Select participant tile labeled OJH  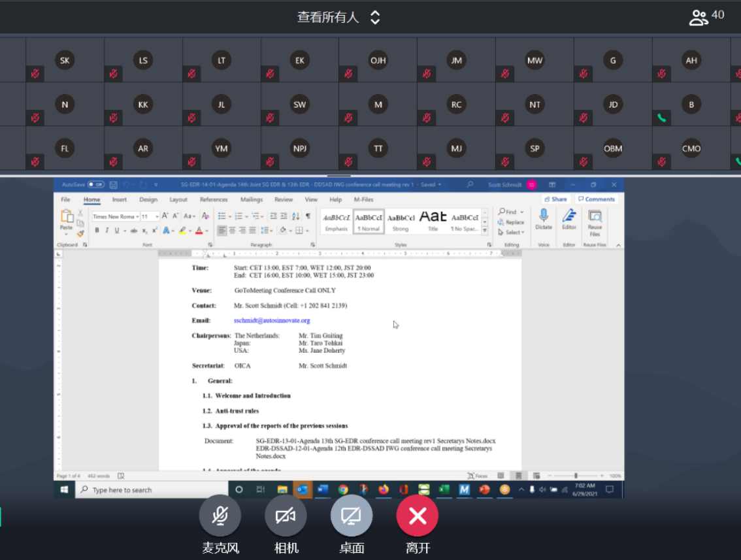[378, 61]
